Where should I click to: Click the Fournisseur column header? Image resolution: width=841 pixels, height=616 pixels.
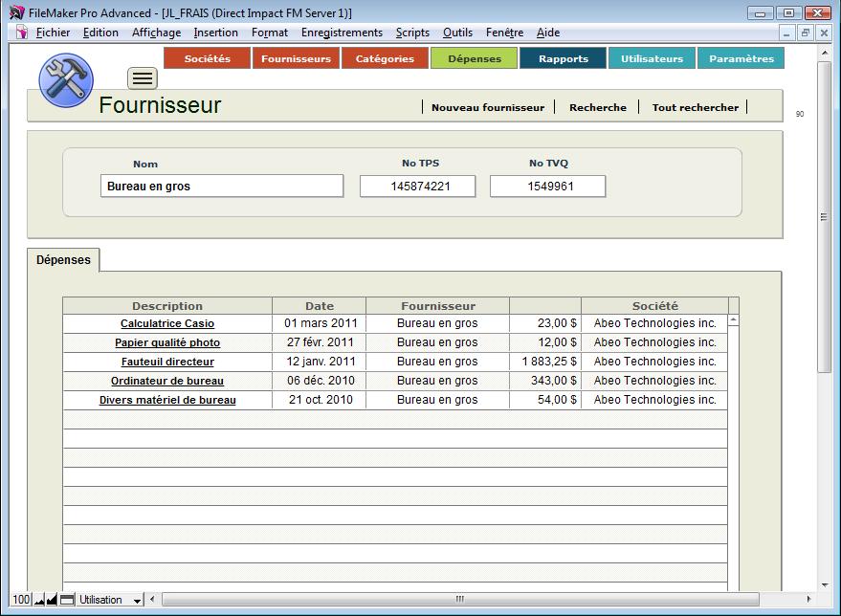click(x=437, y=305)
